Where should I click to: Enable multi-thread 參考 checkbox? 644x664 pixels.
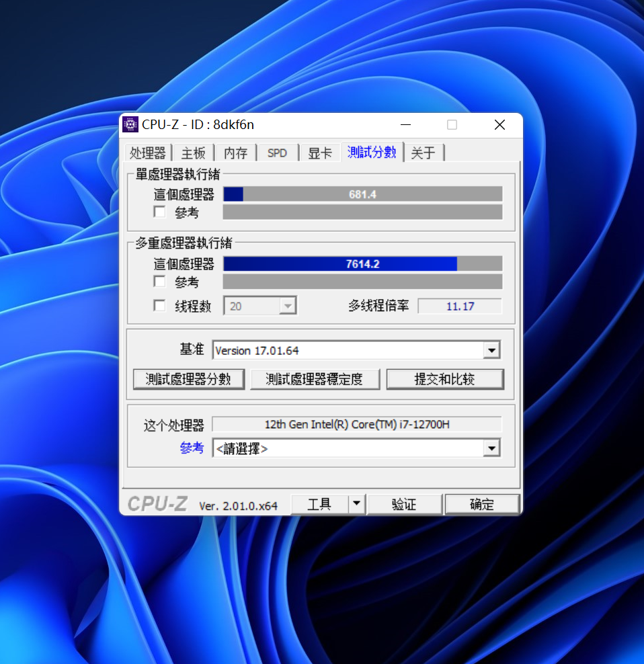[x=160, y=281]
